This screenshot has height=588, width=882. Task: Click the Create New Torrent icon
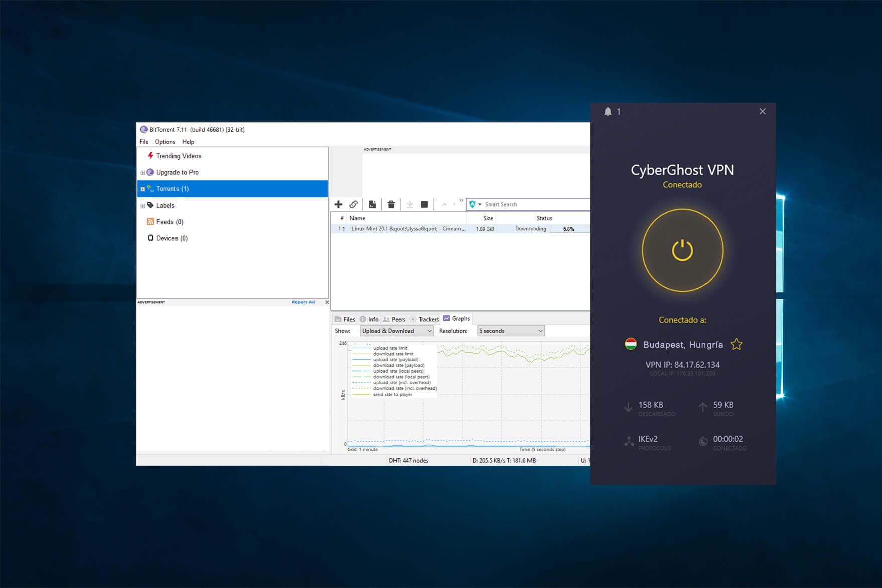click(x=372, y=204)
